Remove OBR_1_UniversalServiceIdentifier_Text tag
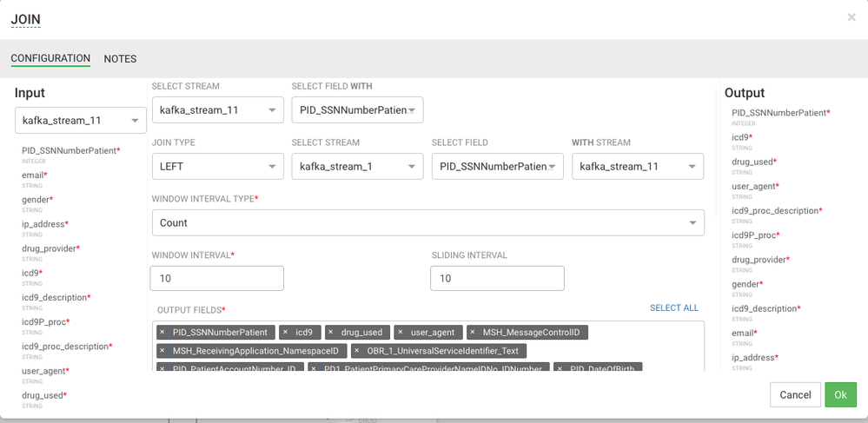This screenshot has width=868, height=423. click(x=357, y=351)
